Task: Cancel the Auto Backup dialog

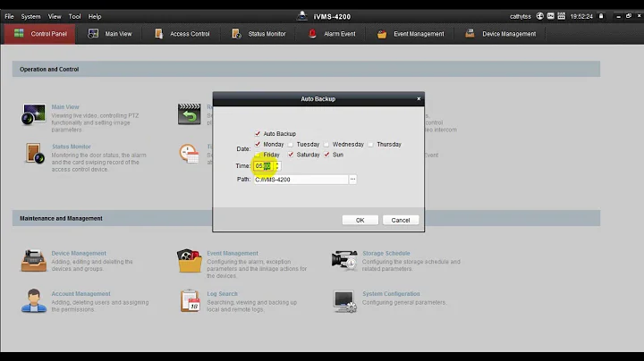Action: [401, 221]
